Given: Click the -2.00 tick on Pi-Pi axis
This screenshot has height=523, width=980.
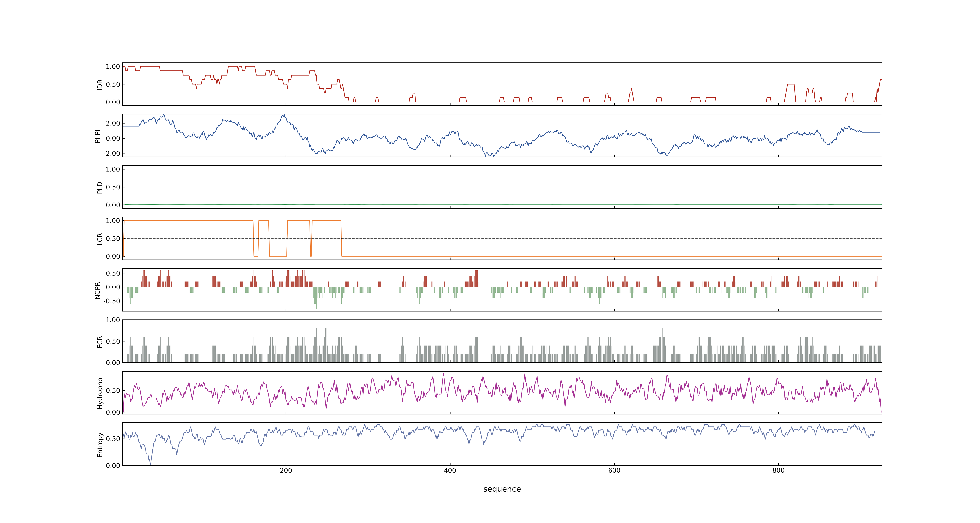Looking at the screenshot, I should point(111,153).
